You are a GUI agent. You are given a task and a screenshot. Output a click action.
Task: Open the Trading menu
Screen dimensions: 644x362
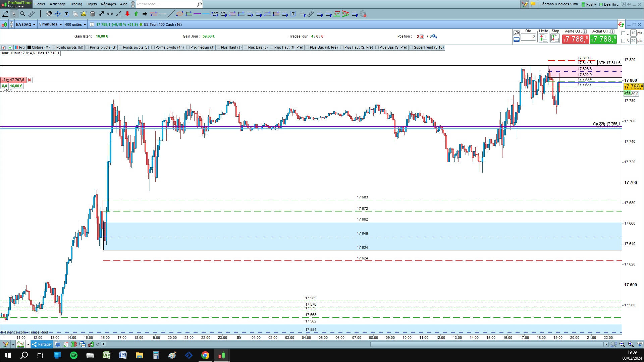(x=76, y=4)
